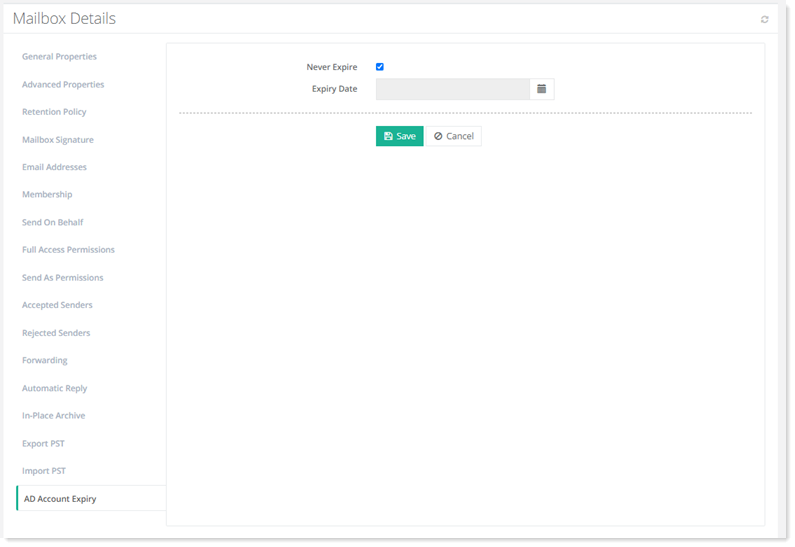The height and width of the screenshot is (547, 795).
Task: Open General Properties section
Action: pos(59,57)
